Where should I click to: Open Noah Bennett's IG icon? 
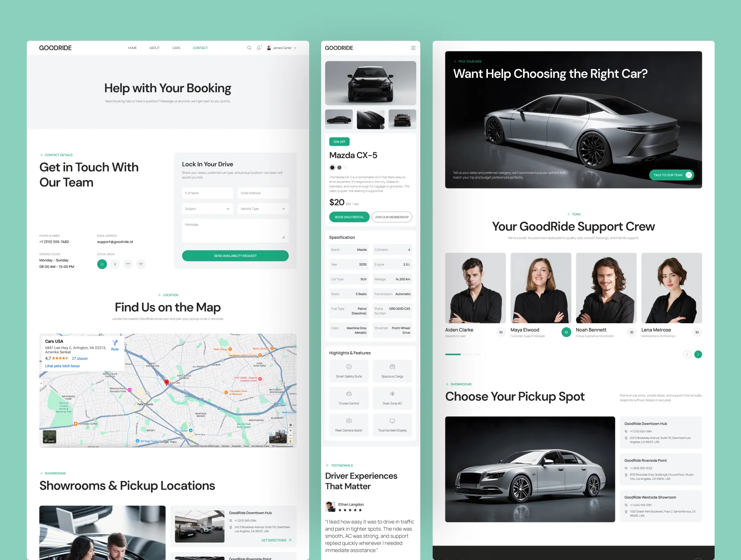[631, 332]
